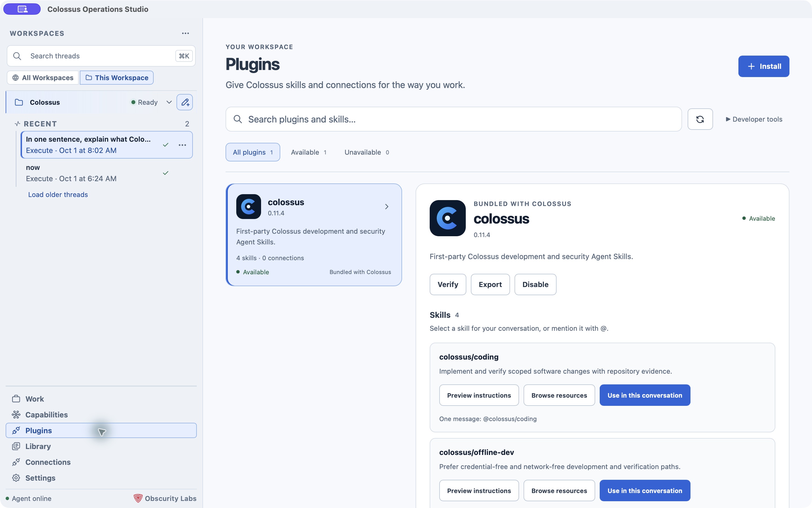This screenshot has height=508, width=812.
Task: Open Capabilities in the sidebar
Action: tap(101, 415)
